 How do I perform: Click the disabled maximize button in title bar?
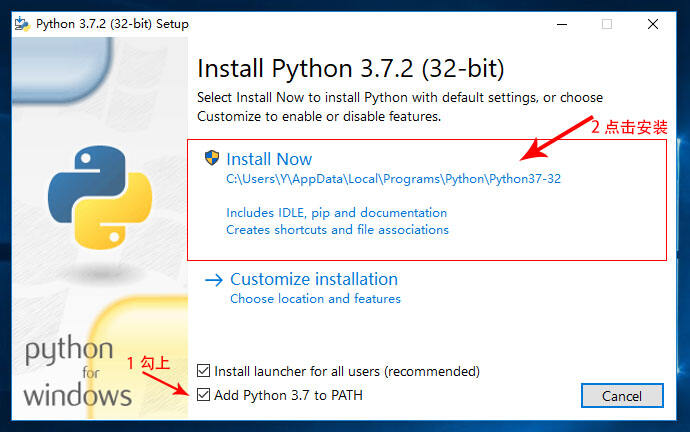(606, 24)
